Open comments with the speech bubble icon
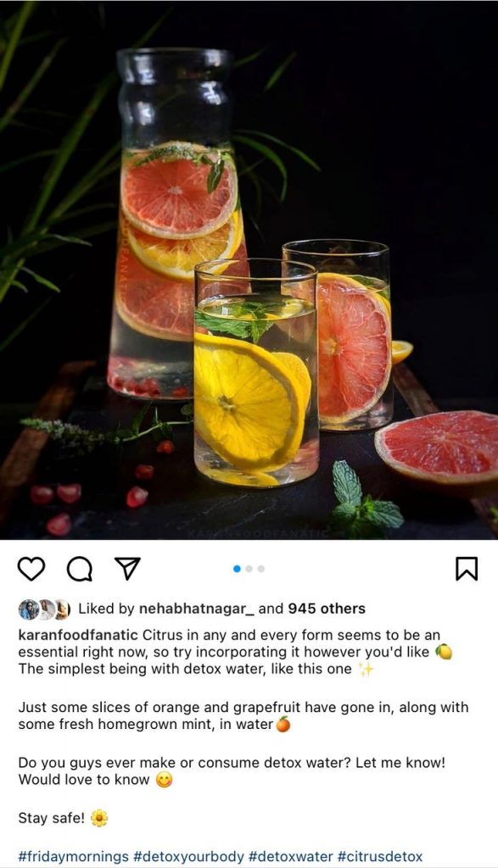Viewport: 498px width, 868px height. click(80, 569)
